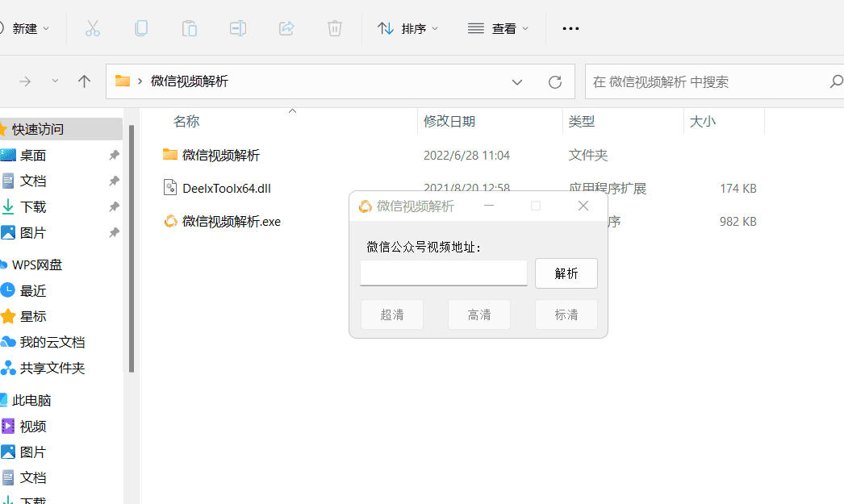This screenshot has height=504, width=844.
Task: Click the Up navigation arrow
Action: tap(84, 81)
